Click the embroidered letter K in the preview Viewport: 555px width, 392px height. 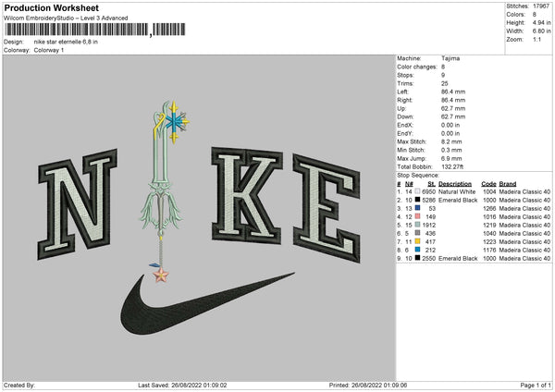tap(247, 195)
